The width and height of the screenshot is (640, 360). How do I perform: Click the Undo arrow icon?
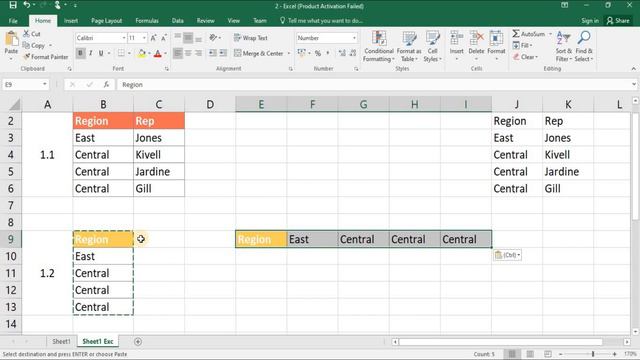[27, 5]
